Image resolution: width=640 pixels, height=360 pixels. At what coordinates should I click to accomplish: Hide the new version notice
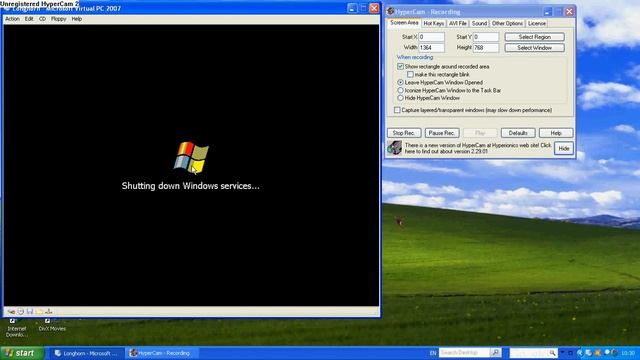(x=564, y=148)
